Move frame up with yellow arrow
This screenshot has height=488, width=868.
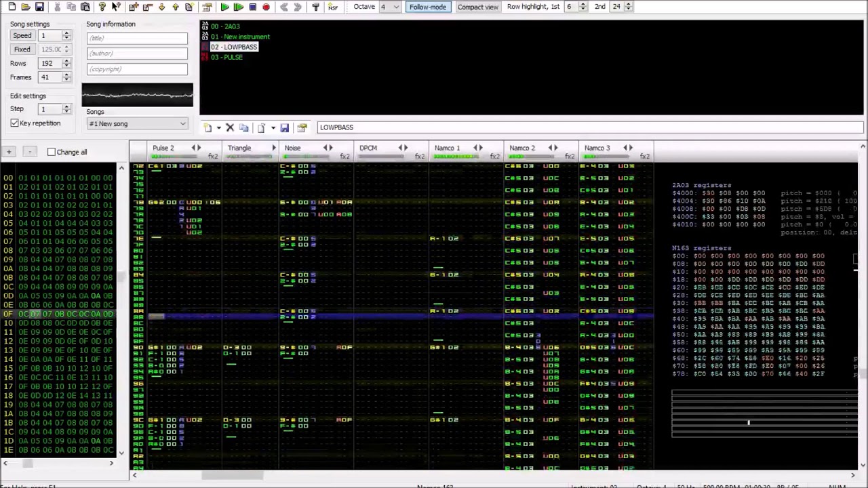click(x=175, y=7)
